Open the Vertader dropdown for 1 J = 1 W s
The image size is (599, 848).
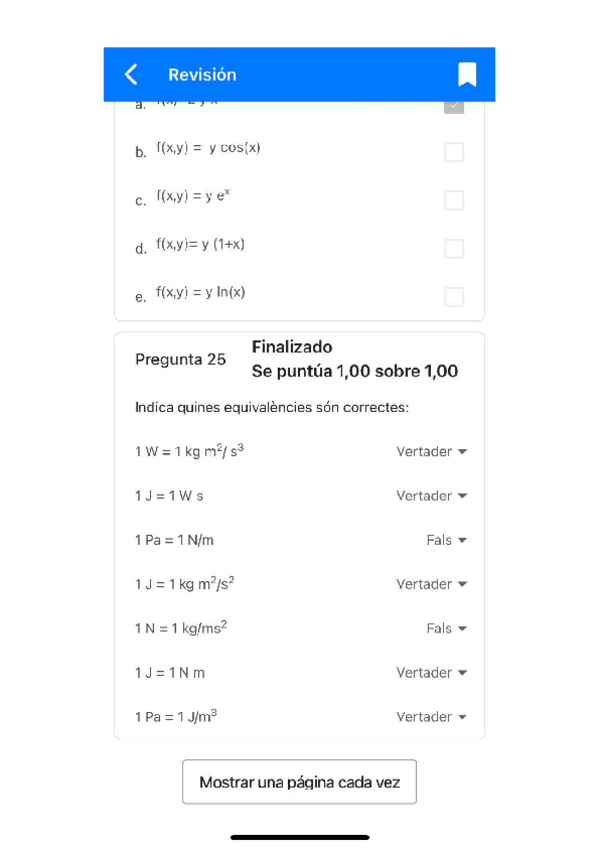click(431, 495)
